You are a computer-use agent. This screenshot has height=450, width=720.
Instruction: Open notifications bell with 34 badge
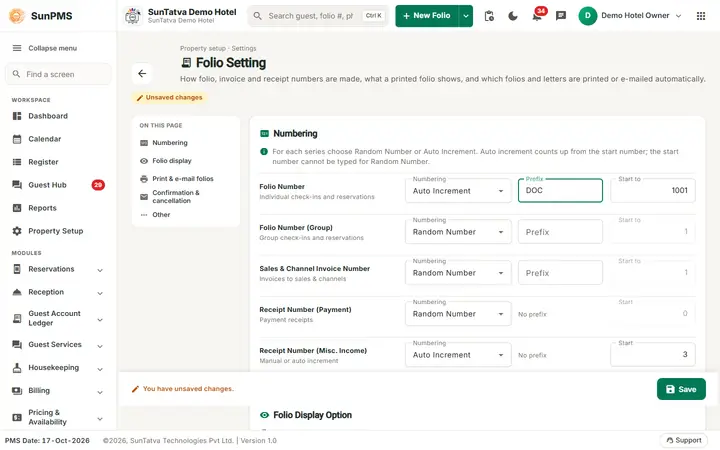(x=537, y=16)
